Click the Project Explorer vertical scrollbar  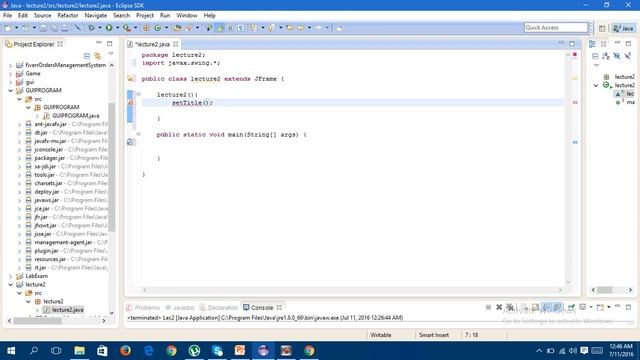(111, 167)
